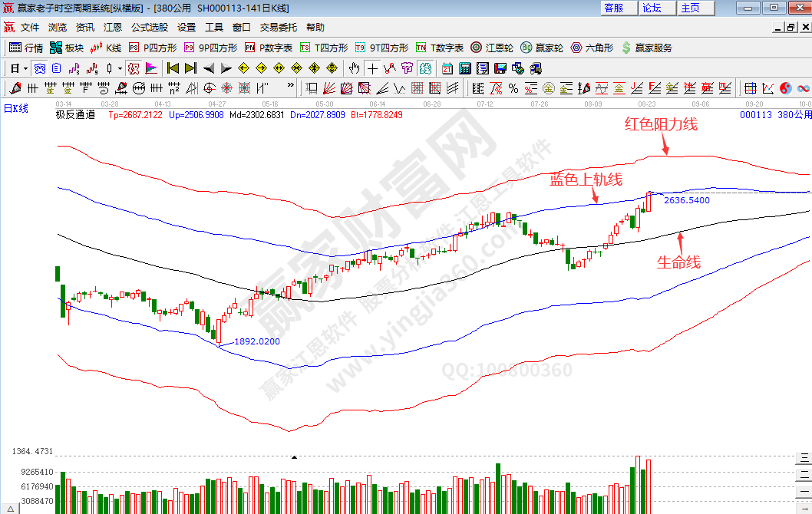Open the 公式选股 menu
812x514 pixels.
(x=149, y=27)
